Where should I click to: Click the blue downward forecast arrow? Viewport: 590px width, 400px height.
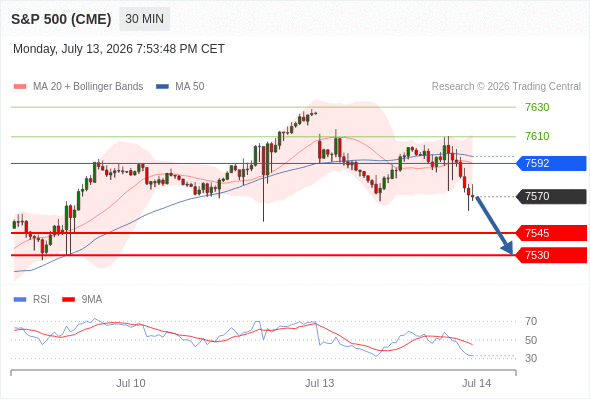click(495, 225)
